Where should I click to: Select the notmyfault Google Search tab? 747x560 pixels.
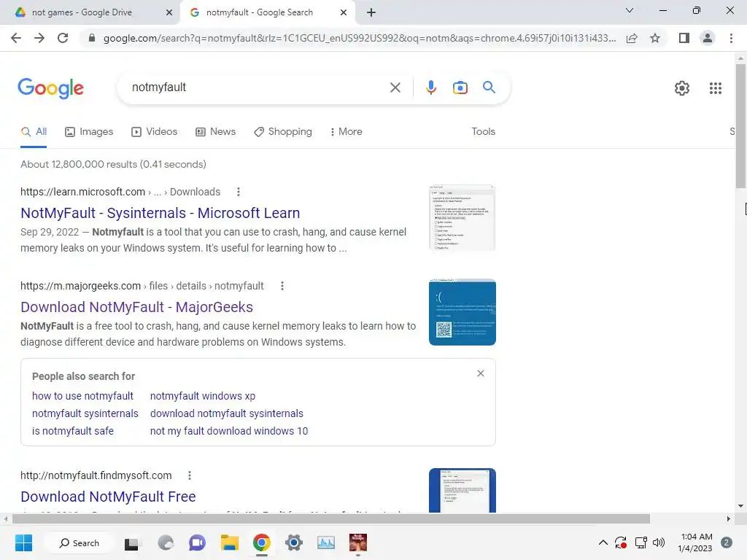point(259,12)
